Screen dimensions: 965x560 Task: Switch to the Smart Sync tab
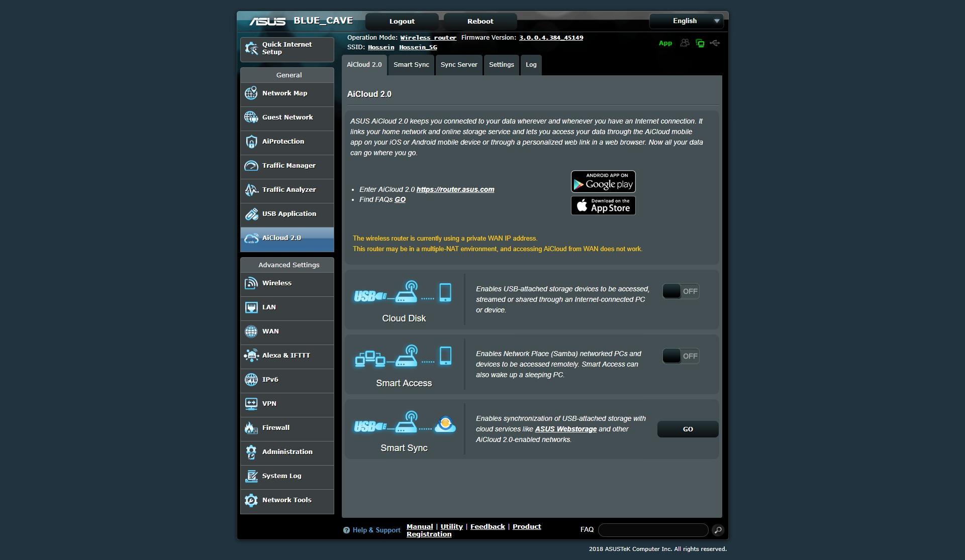[x=411, y=65]
